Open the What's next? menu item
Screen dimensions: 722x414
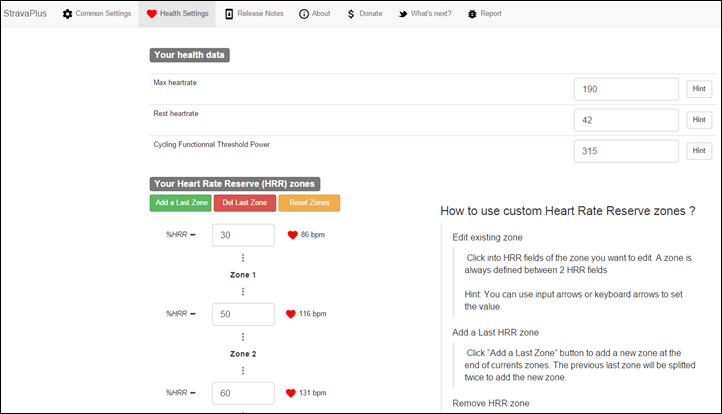pyautogui.click(x=425, y=14)
